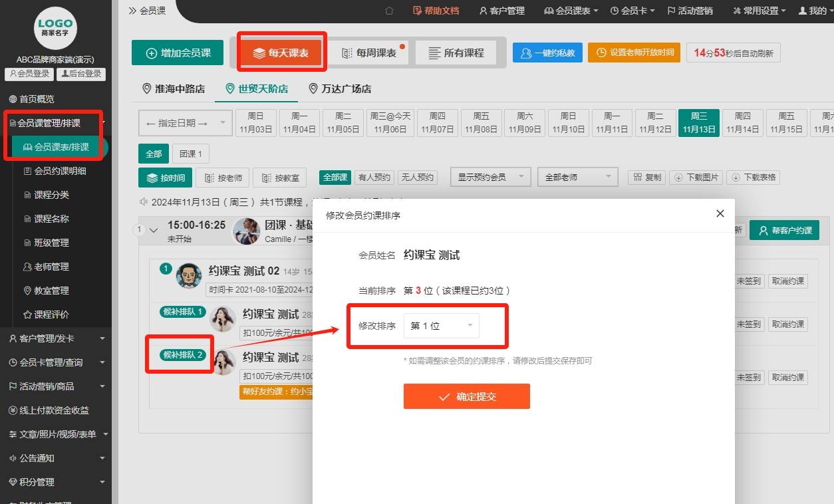Open the home icon in top bar

[x=389, y=11]
